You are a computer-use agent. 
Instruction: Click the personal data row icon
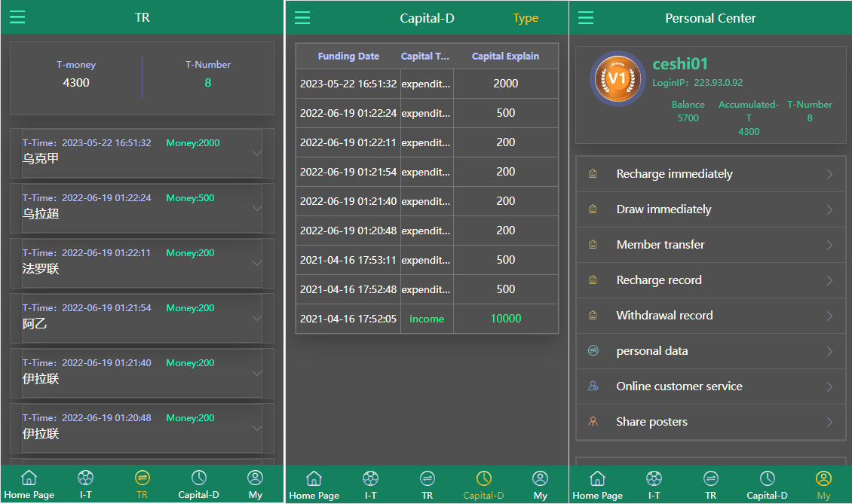pos(593,351)
